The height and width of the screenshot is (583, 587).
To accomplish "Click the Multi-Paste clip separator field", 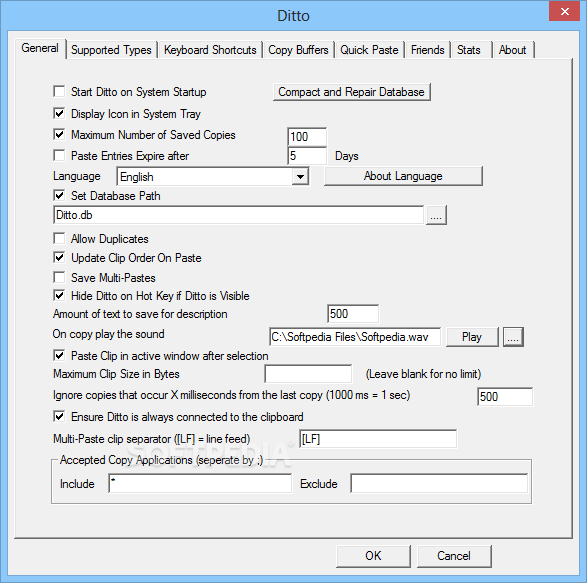I will (378, 439).
